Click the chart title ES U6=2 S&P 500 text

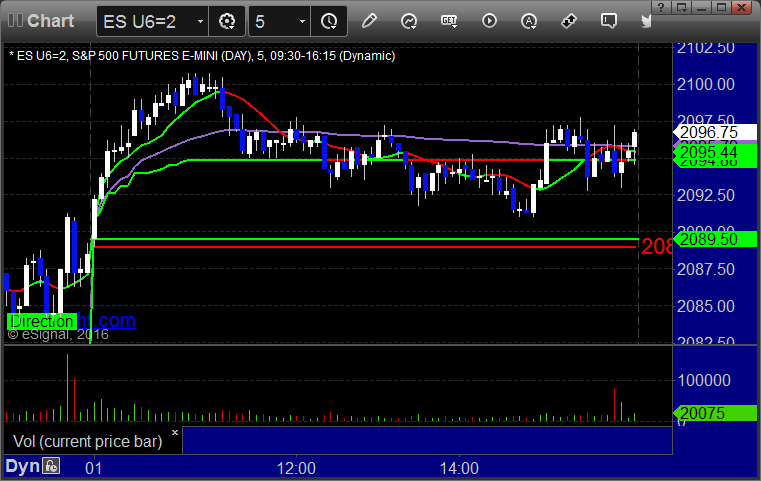pyautogui.click(x=202, y=56)
